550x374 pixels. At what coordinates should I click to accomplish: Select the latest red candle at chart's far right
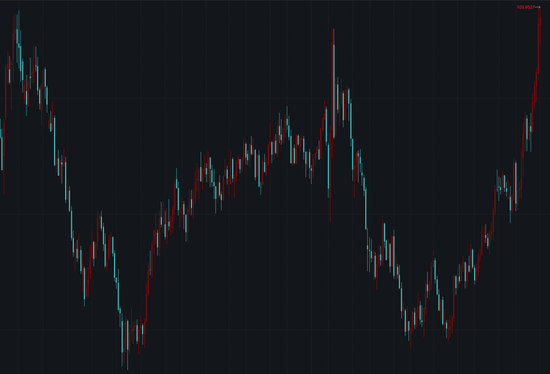click(539, 39)
